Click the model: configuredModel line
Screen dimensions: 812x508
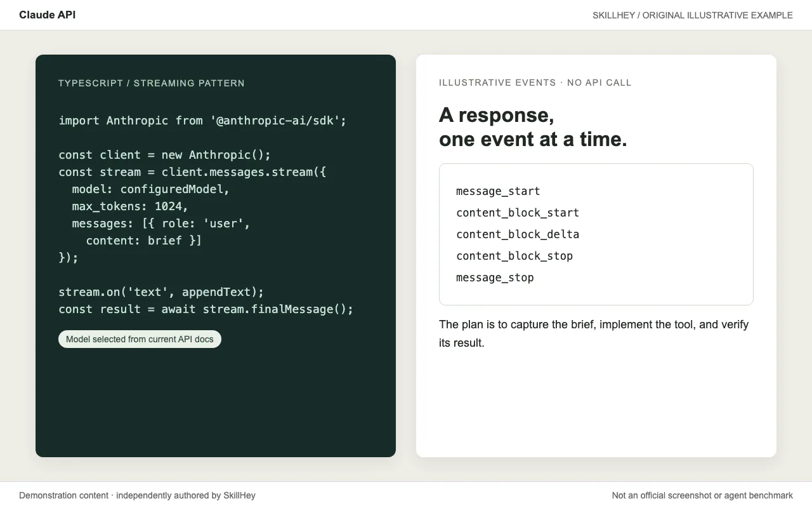coord(151,189)
